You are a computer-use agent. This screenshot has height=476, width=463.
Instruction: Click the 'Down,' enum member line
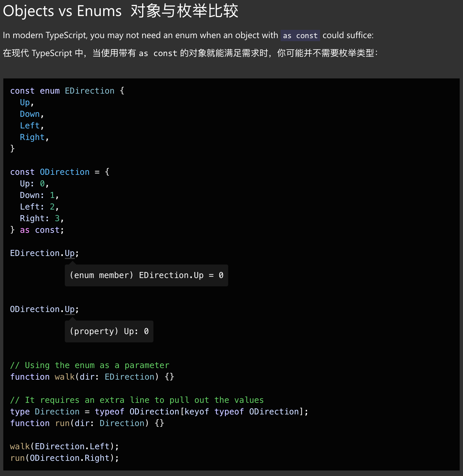pos(31,114)
